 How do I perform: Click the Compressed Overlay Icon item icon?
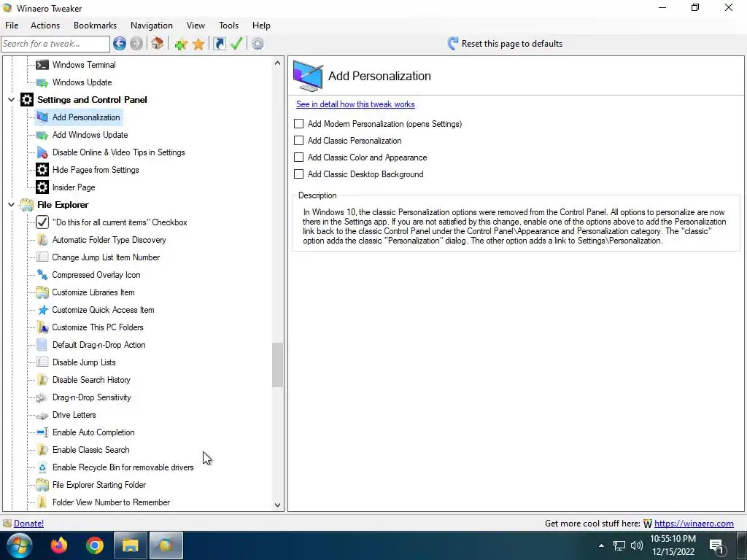(x=42, y=275)
